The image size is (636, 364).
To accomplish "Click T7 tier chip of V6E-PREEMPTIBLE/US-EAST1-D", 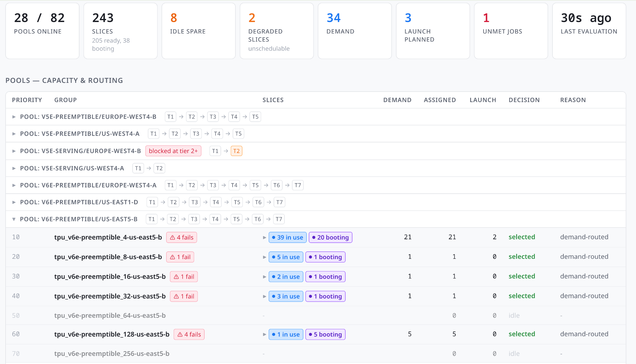I will (279, 202).
